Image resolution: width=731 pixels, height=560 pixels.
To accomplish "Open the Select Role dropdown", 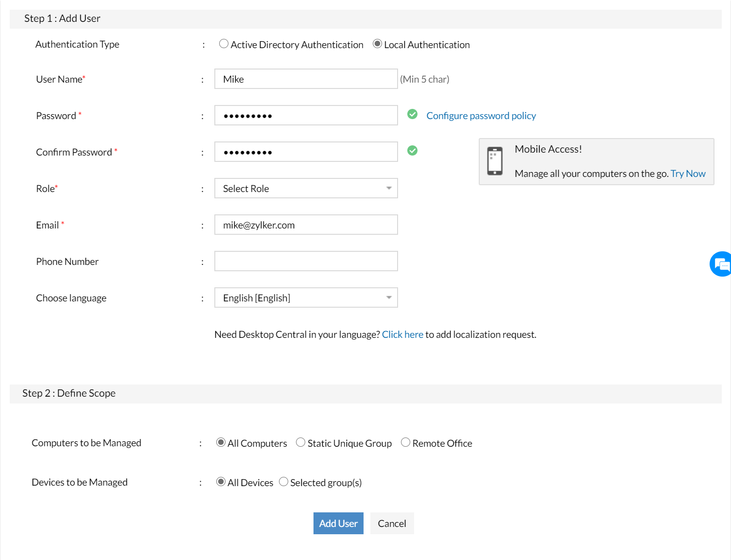I will click(306, 189).
